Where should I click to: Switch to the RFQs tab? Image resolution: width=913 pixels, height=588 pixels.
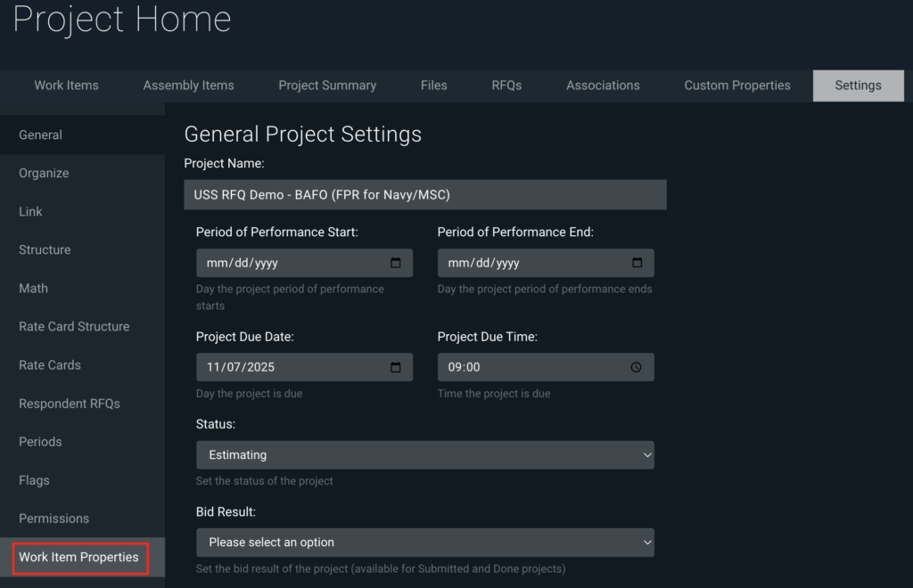506,86
